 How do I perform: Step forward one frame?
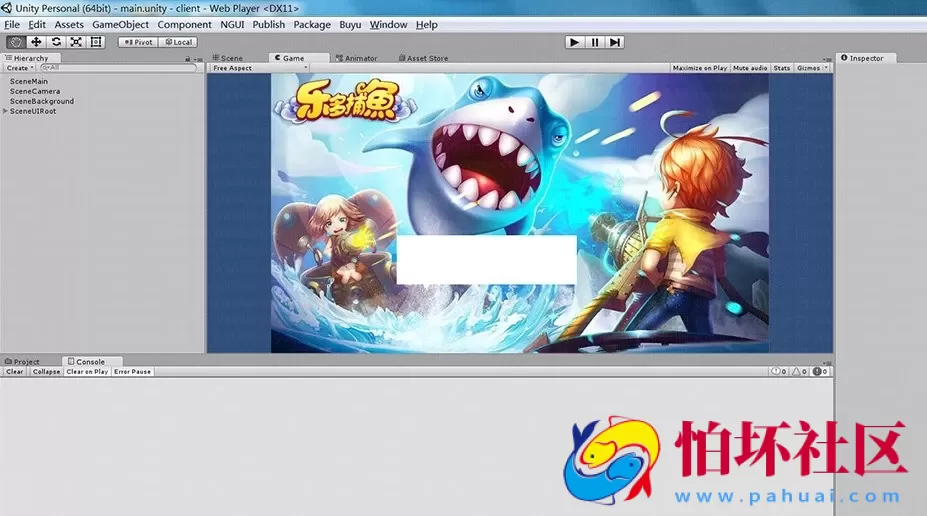click(615, 42)
